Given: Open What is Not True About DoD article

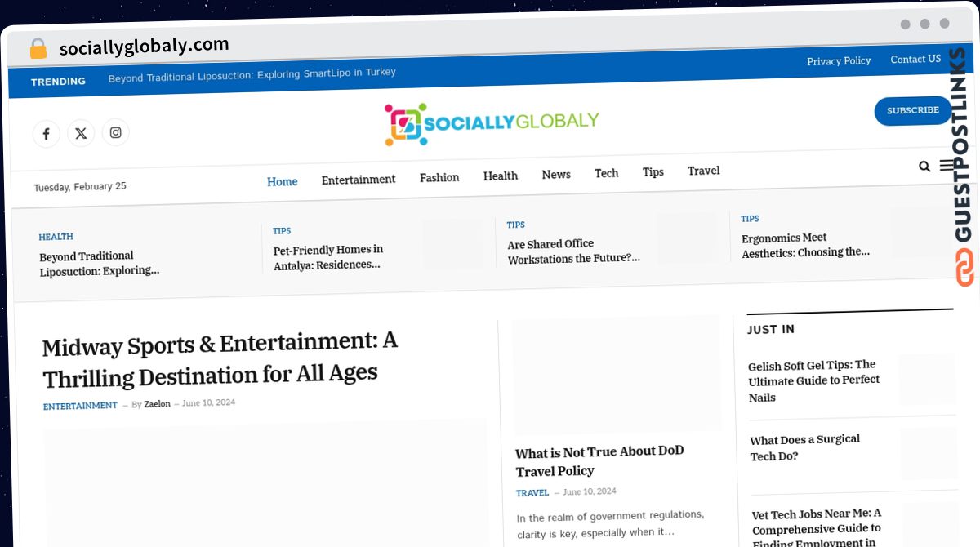Looking at the screenshot, I should point(600,461).
